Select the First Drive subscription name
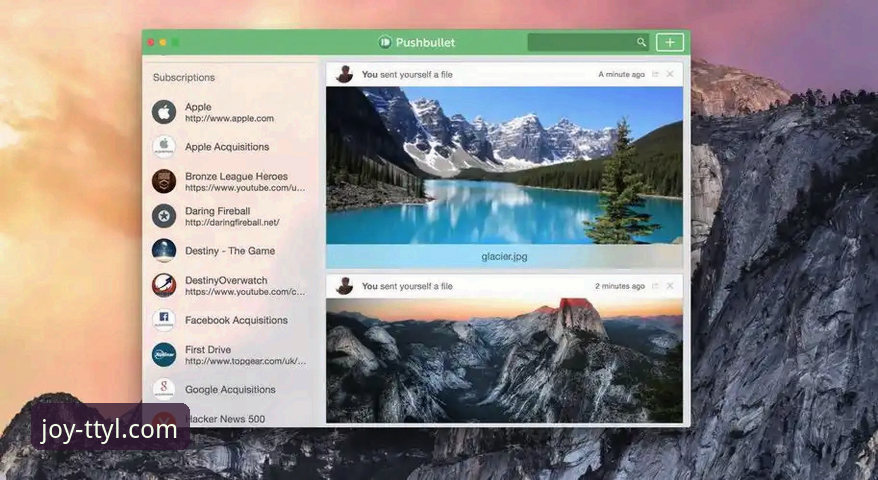Image resolution: width=878 pixels, height=480 pixels. tap(208, 349)
